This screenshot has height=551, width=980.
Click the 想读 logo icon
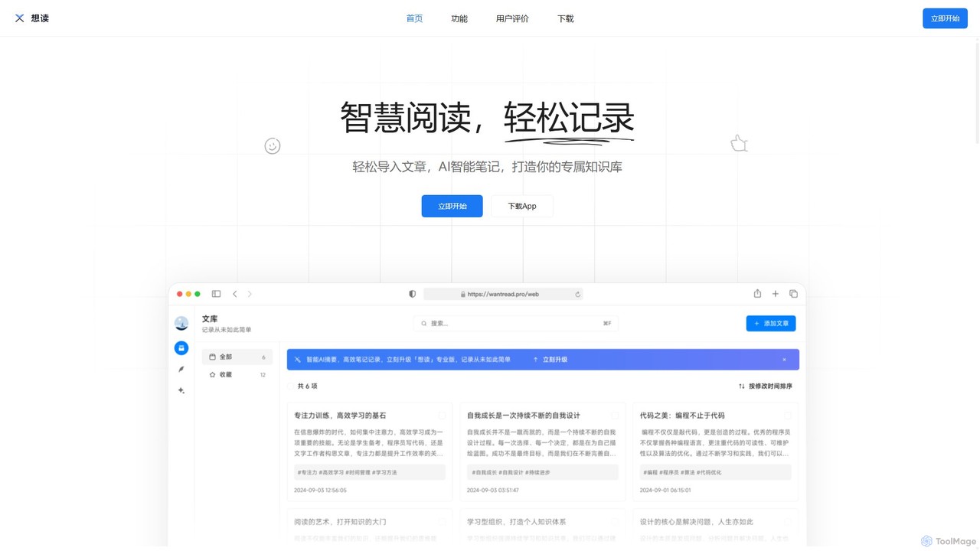(x=20, y=18)
